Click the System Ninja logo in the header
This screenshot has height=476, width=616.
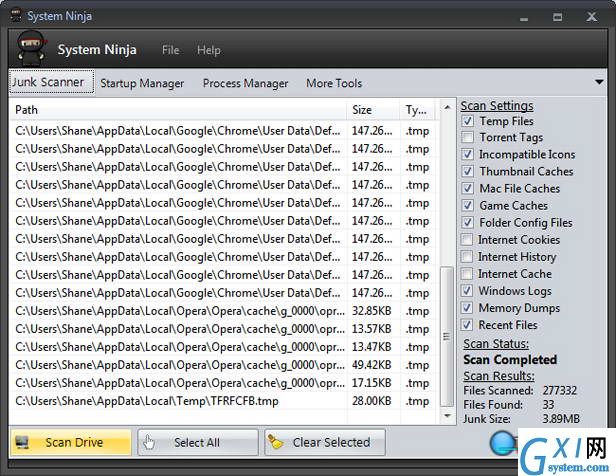pyautogui.click(x=31, y=48)
